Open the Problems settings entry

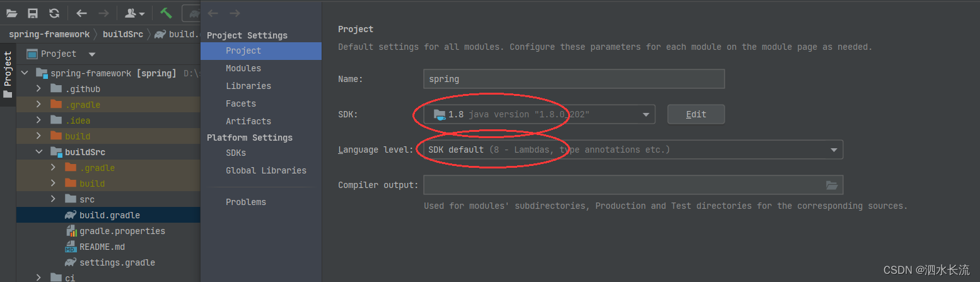(x=246, y=202)
